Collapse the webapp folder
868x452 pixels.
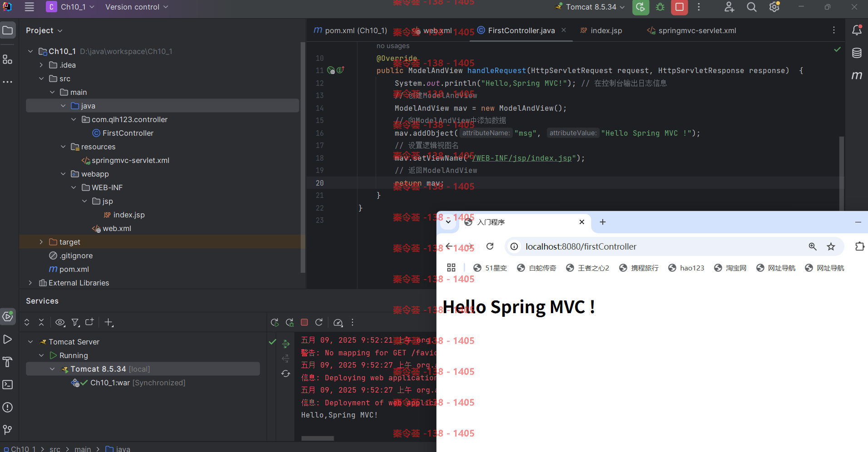63,174
